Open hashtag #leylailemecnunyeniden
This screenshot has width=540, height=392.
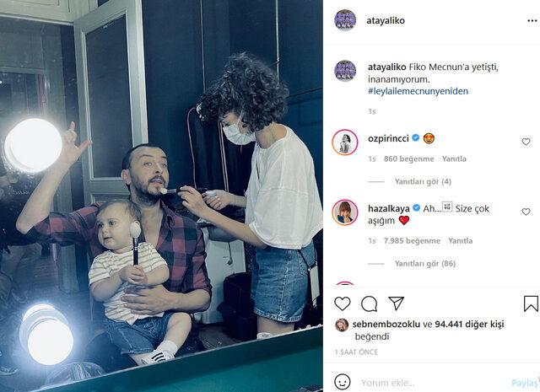click(418, 91)
